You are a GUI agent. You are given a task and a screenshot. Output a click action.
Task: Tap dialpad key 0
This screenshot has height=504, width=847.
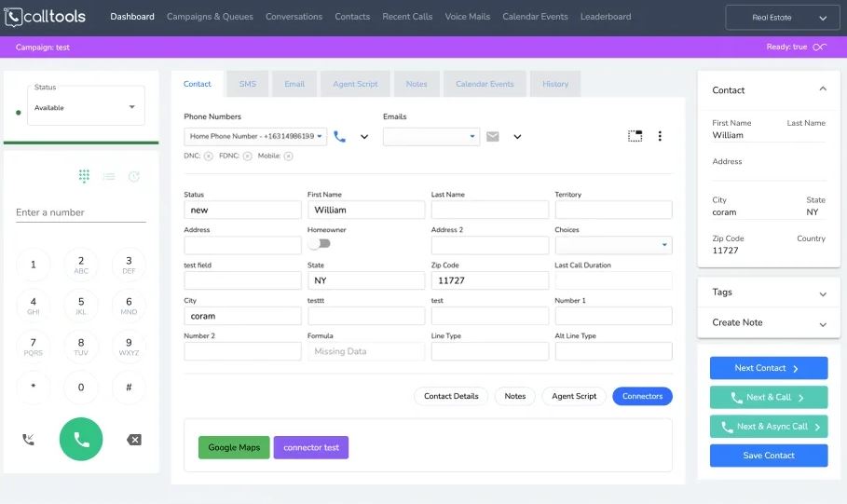pos(81,388)
